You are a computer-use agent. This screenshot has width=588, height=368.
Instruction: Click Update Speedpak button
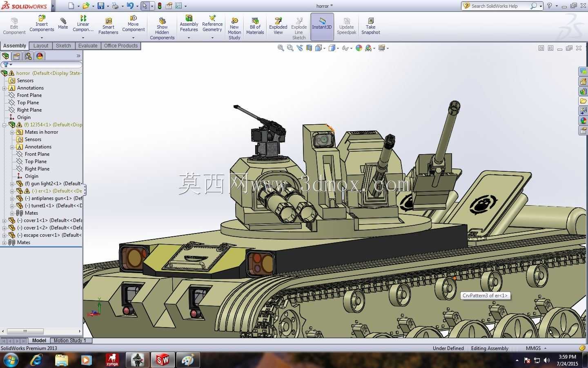pyautogui.click(x=346, y=26)
